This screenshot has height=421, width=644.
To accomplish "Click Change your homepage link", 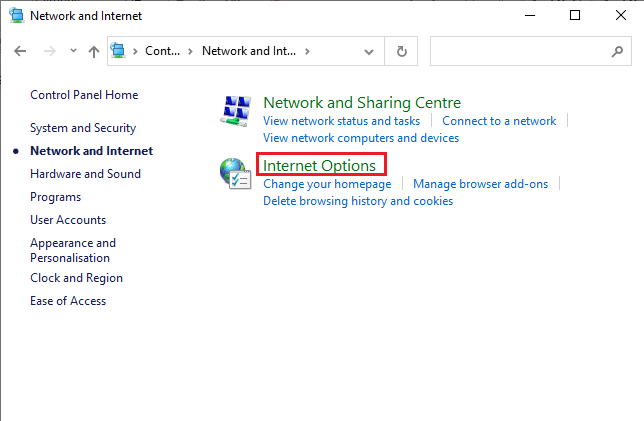I will [x=327, y=184].
